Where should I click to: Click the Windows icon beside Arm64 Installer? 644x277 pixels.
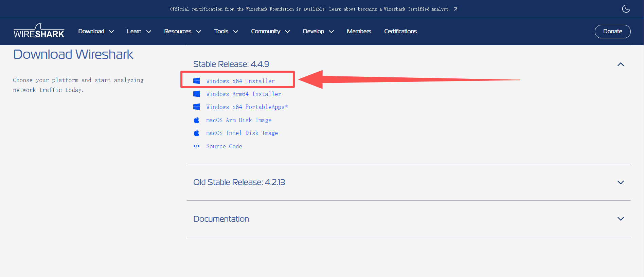(196, 94)
